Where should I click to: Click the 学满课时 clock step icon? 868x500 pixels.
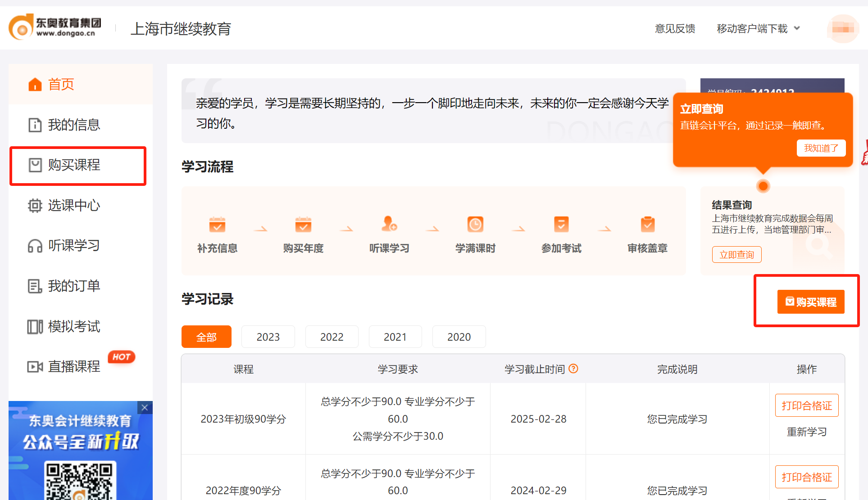pyautogui.click(x=475, y=224)
